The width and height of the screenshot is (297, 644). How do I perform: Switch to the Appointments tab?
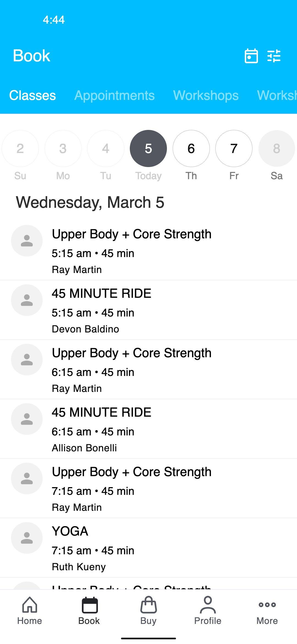click(114, 95)
